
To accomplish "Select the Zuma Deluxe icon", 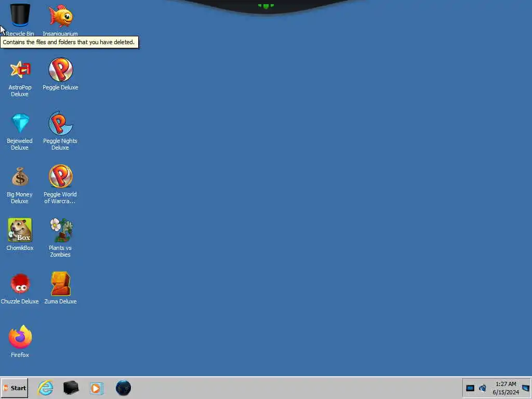I will point(61,283).
